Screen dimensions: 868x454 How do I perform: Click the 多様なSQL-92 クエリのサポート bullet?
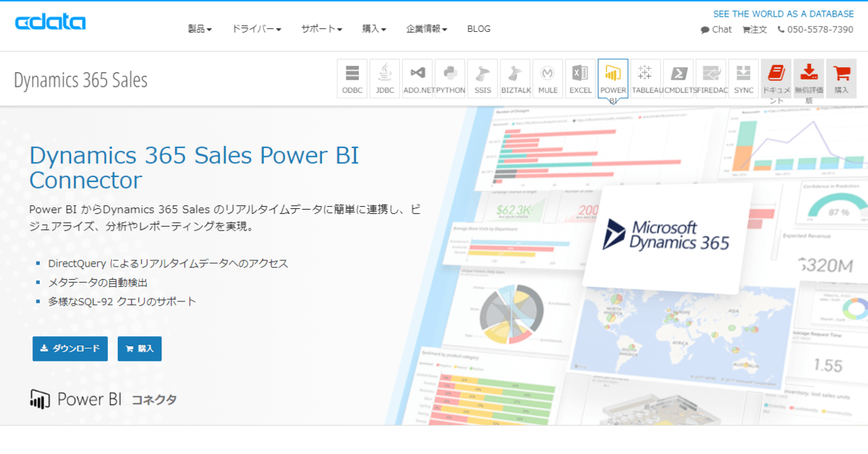click(122, 301)
